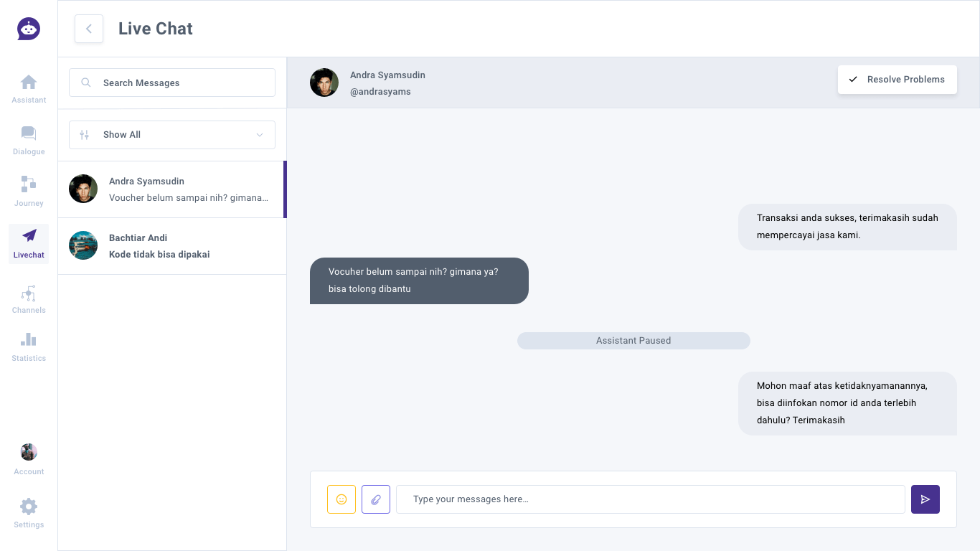Mark the chat with Resolve Problems
Viewport: 980px width, 551px height.
(x=897, y=80)
